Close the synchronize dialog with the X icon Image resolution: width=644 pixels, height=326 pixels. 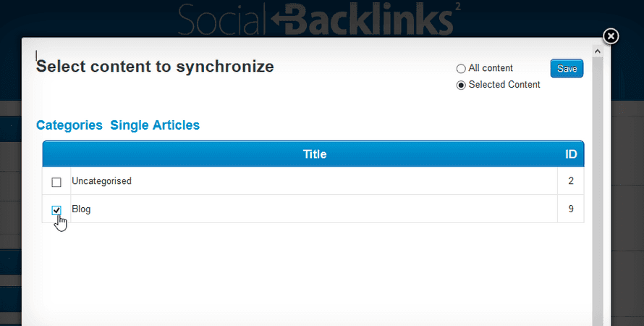click(611, 35)
